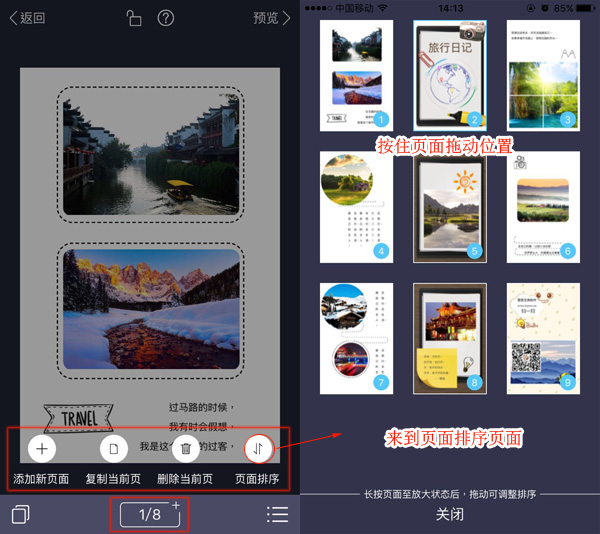600x534 pixels.
Task: Select the 删除当前页 label
Action: click(x=185, y=479)
